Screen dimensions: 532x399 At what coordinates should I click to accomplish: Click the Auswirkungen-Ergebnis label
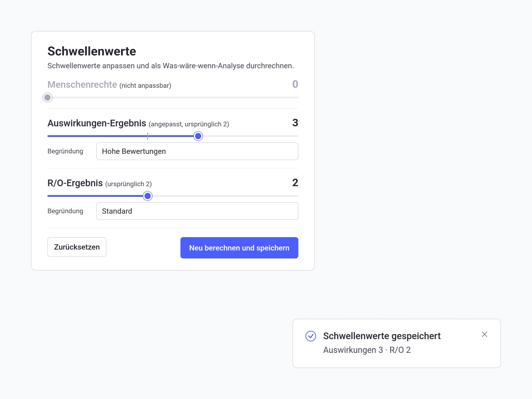97,123
